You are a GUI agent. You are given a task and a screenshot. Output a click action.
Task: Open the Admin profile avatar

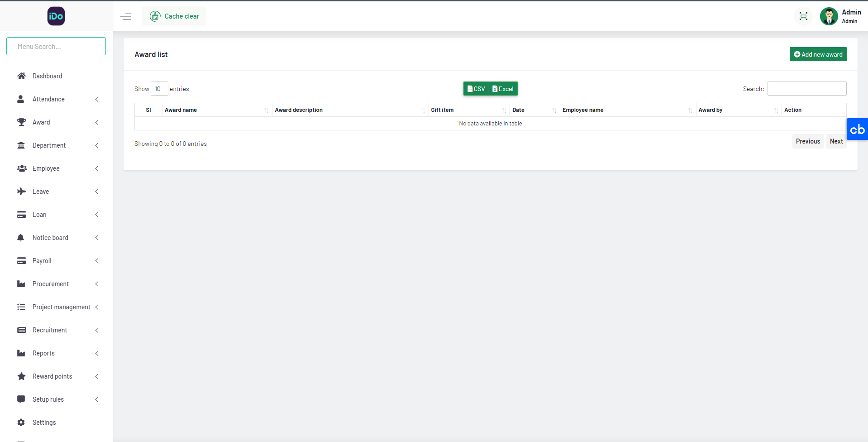click(x=829, y=16)
